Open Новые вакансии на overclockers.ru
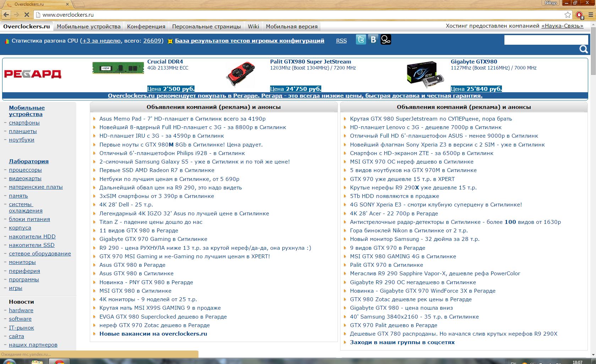596x364 pixels. click(153, 334)
